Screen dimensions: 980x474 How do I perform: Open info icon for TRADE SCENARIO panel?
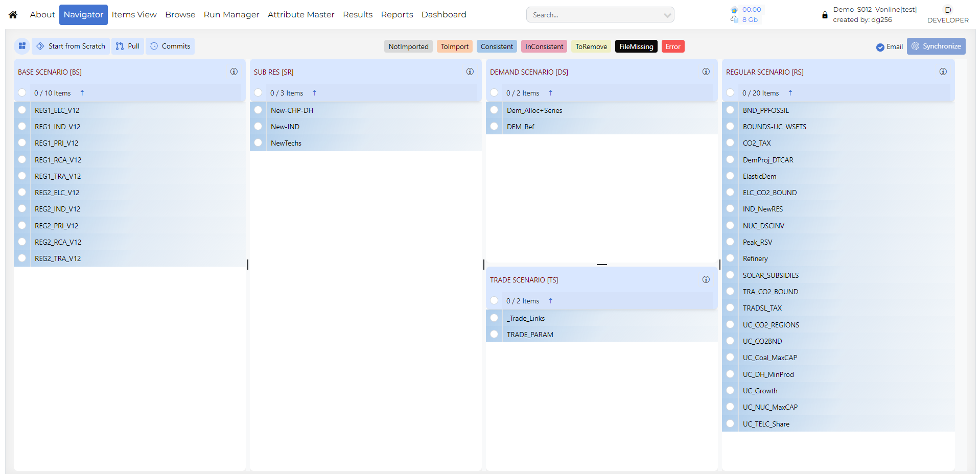[x=706, y=279]
